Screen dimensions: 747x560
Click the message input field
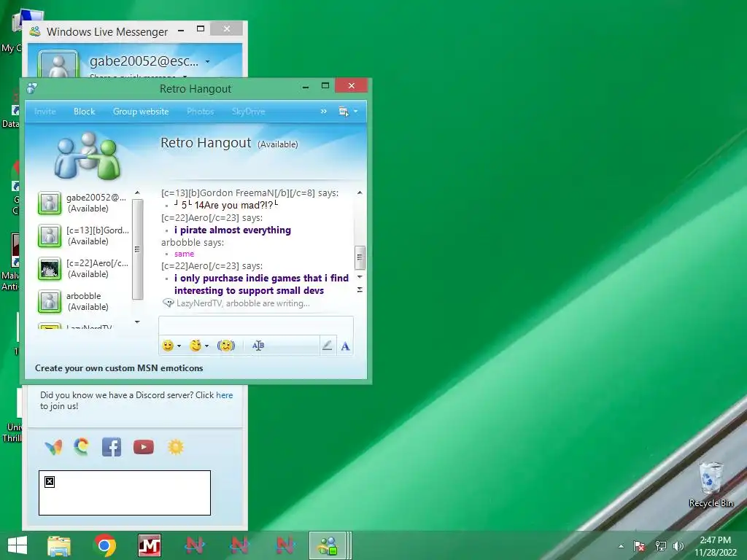(256, 326)
